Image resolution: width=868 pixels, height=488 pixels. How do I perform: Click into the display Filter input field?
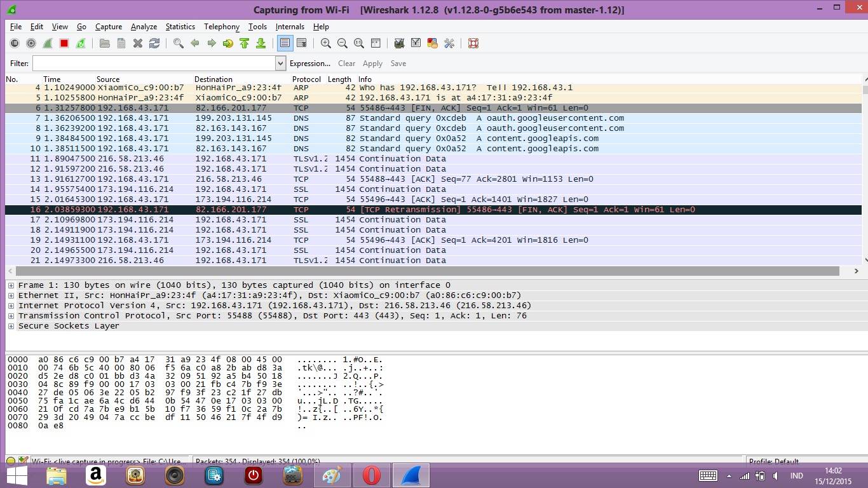[x=154, y=64]
